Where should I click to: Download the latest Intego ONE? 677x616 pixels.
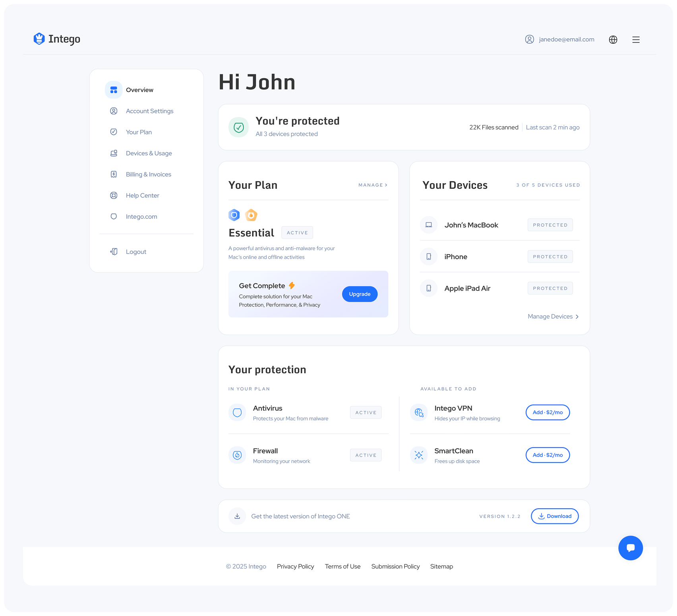pos(555,516)
